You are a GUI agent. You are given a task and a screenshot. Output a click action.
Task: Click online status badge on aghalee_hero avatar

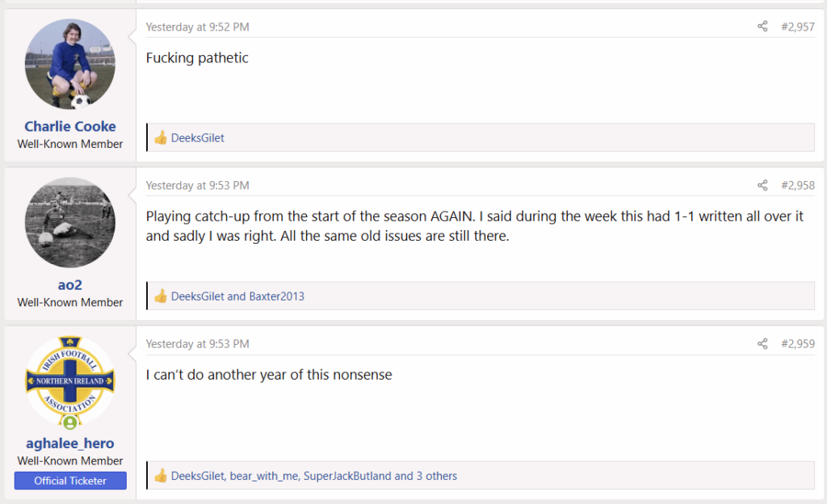(69, 422)
